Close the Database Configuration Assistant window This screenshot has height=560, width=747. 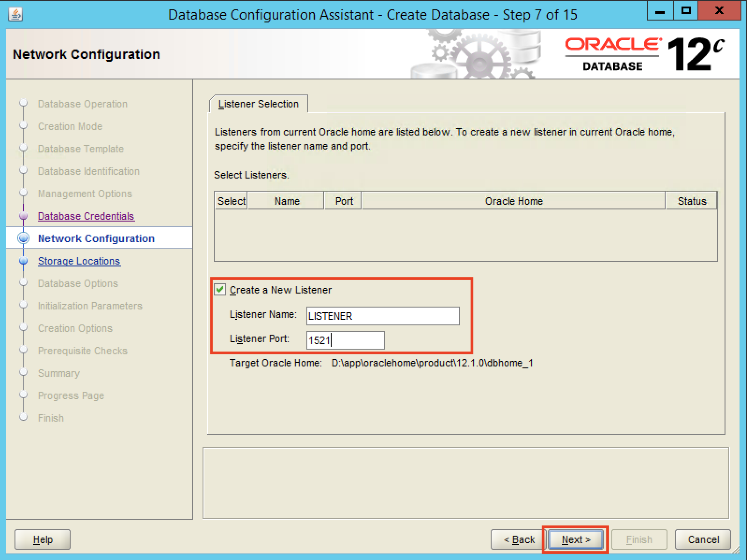tap(719, 10)
